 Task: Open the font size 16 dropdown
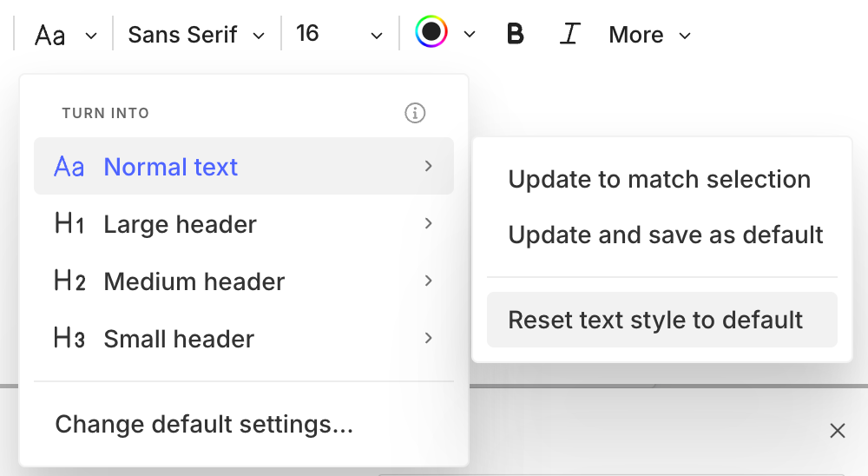pyautogui.click(x=339, y=35)
